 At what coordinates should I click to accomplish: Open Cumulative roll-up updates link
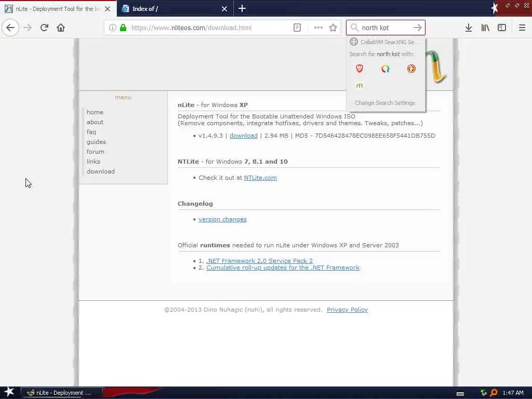283,268
